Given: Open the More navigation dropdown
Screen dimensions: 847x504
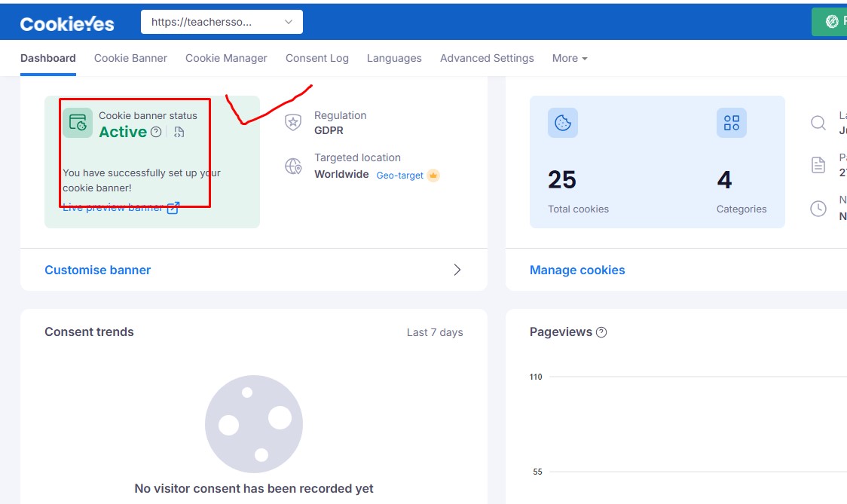Looking at the screenshot, I should [x=570, y=58].
